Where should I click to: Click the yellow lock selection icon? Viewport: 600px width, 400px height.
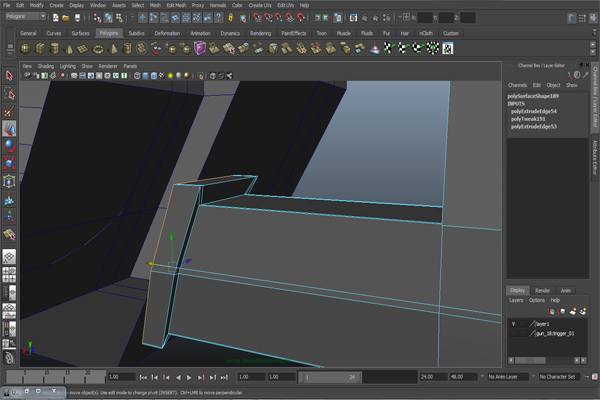pos(230,17)
